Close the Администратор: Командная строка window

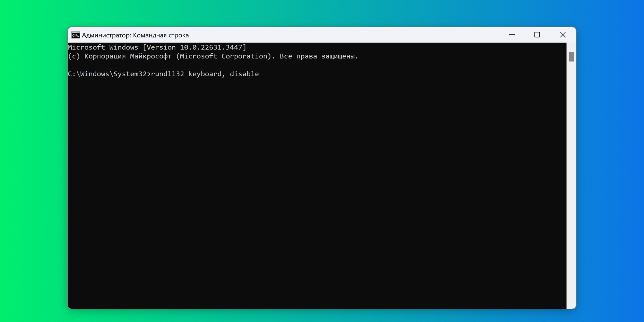563,35
